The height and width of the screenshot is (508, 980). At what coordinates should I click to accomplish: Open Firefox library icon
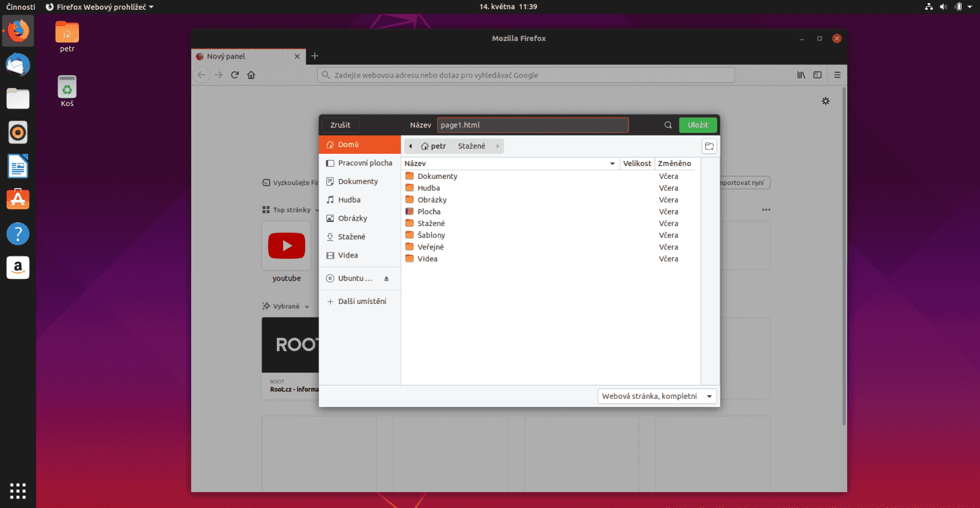(801, 75)
